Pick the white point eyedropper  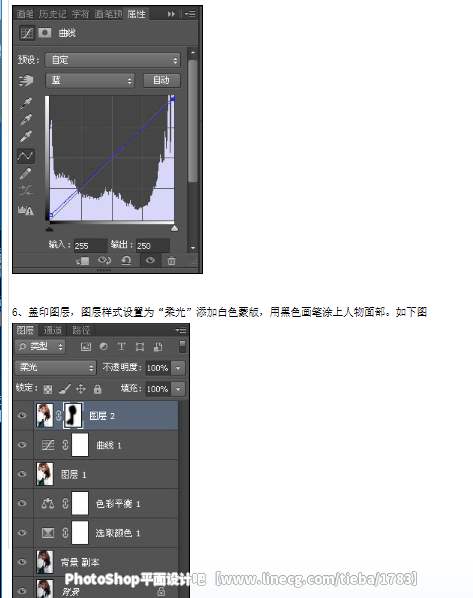(26, 137)
